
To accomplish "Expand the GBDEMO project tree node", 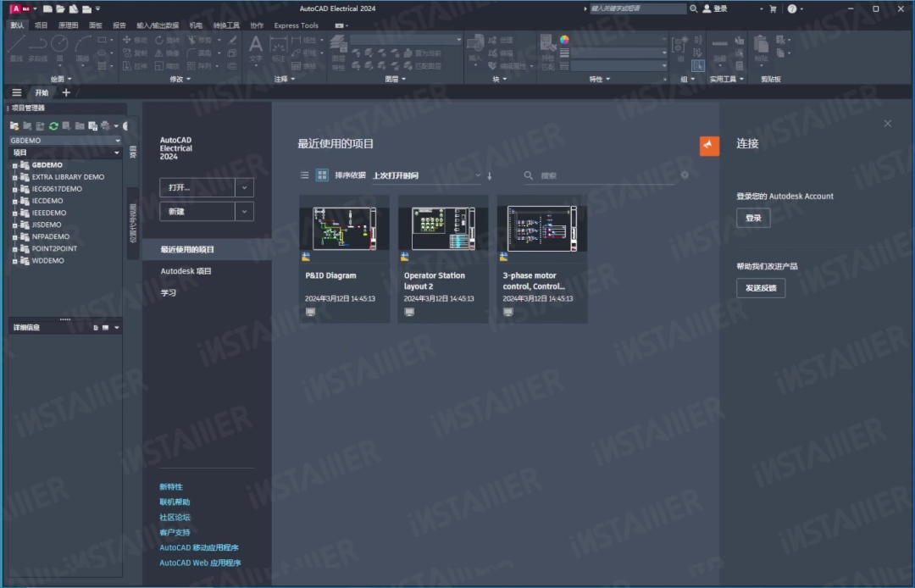I will (14, 165).
